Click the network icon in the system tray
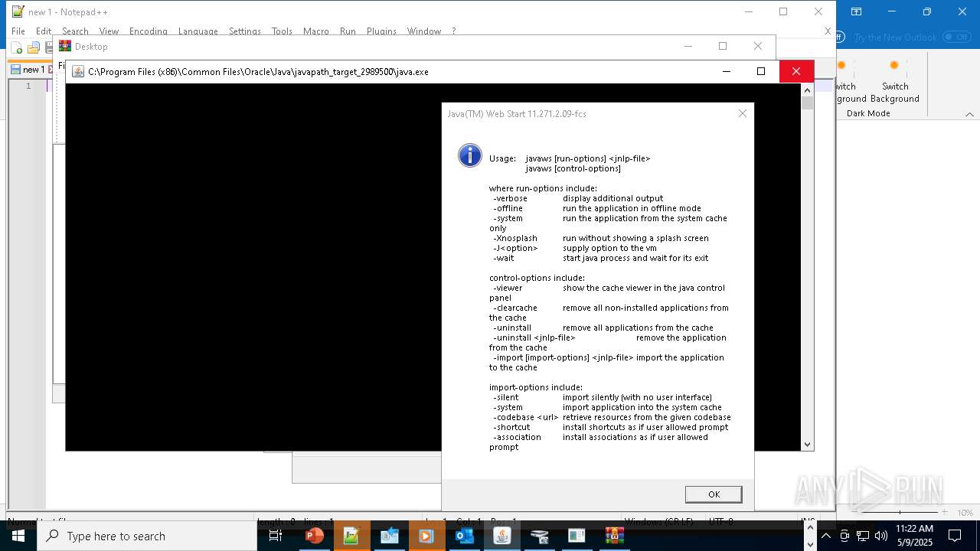Screen dimensions: 980x551 coord(863,536)
